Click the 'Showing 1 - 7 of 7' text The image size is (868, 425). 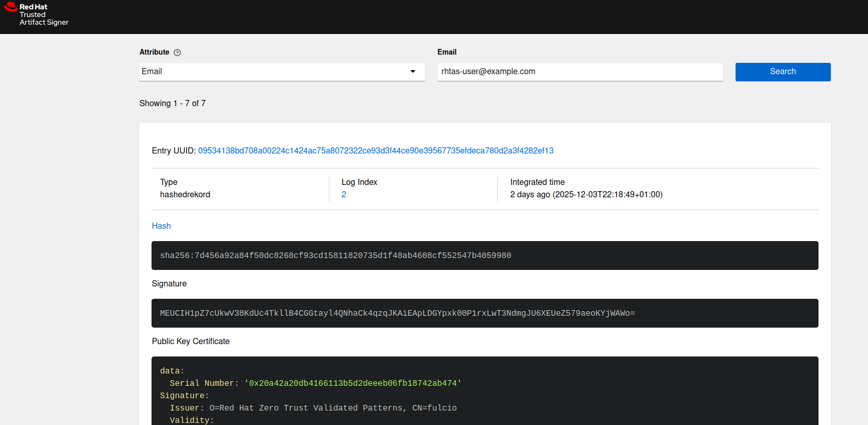point(173,104)
